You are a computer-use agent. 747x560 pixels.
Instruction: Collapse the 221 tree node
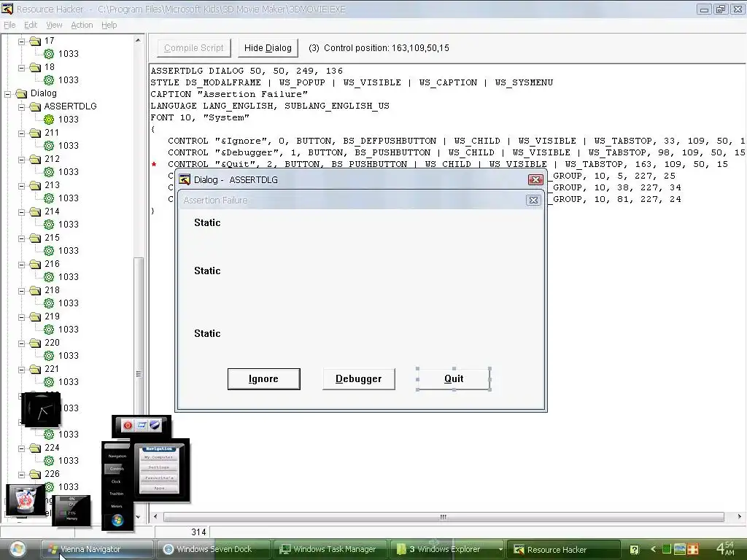[x=21, y=370]
